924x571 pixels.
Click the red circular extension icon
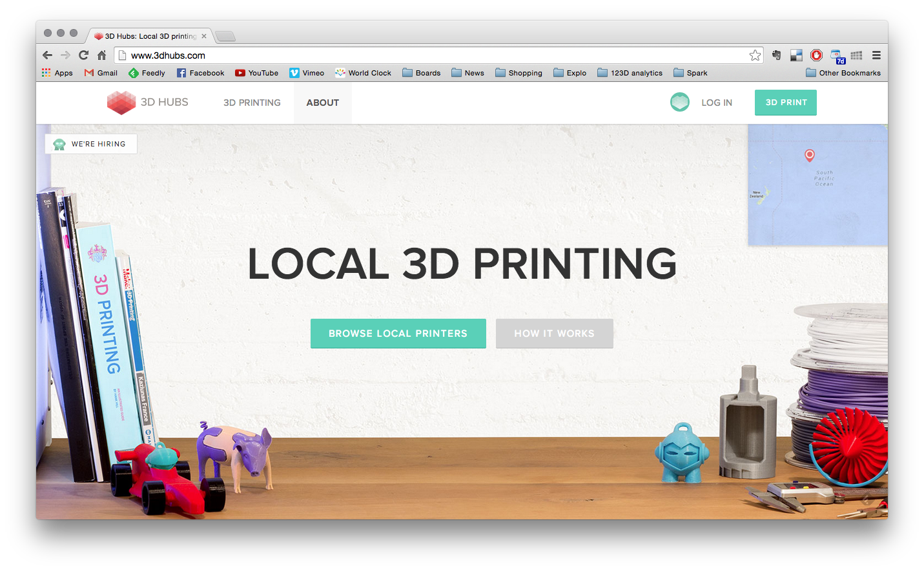tap(816, 55)
